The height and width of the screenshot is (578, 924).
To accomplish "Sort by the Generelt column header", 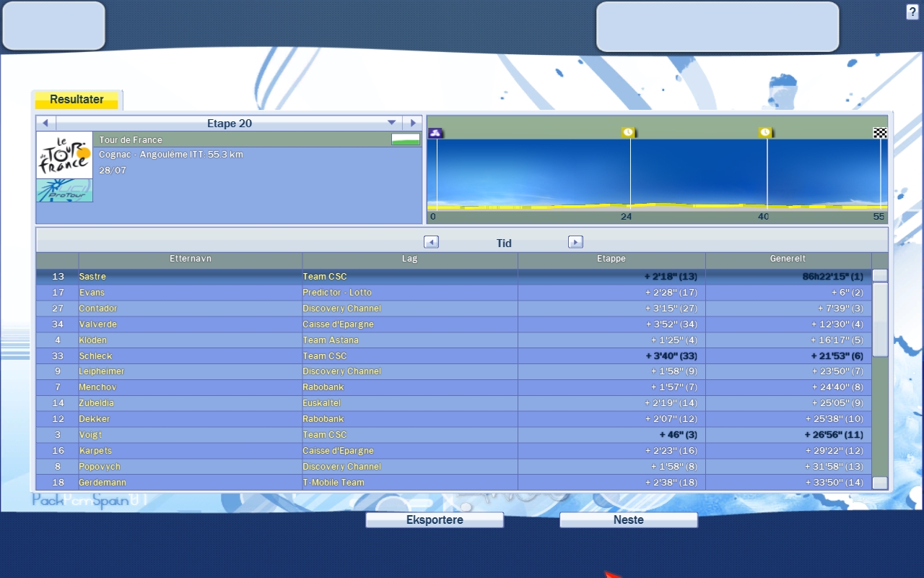I will click(x=788, y=259).
